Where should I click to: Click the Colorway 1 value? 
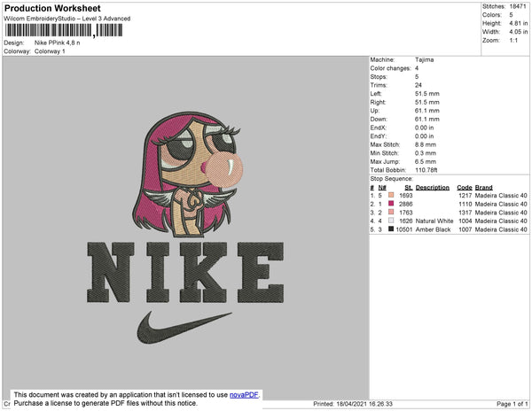point(50,51)
